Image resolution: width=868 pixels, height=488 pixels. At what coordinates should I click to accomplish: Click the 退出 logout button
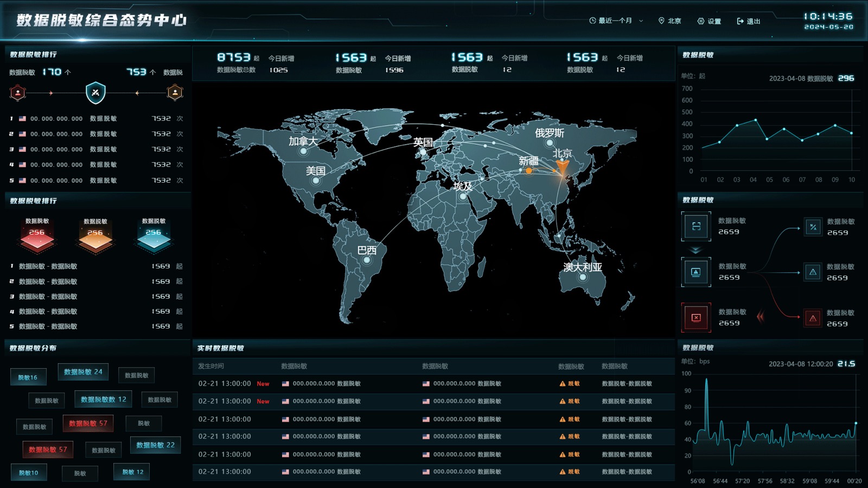tap(749, 21)
